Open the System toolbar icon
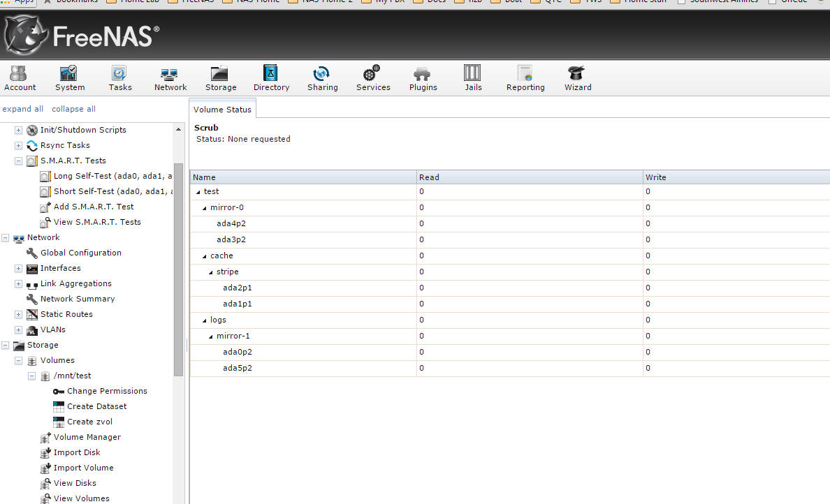830x504 pixels. pos(69,77)
